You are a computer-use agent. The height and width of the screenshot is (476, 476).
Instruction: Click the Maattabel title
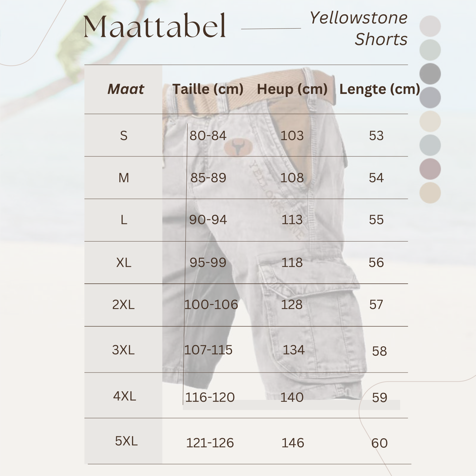(155, 26)
